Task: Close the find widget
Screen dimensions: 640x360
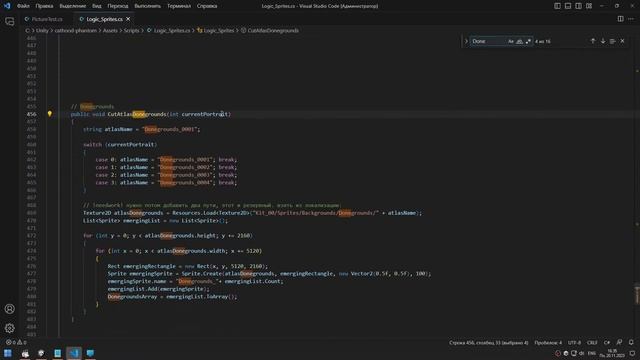Action: (622, 41)
